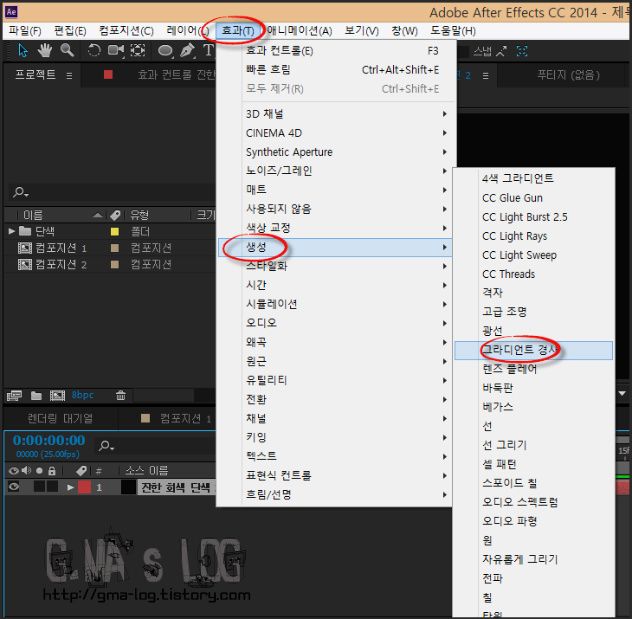Click the snapping options icon in toolbar
The height and width of the screenshot is (619, 632).
click(501, 51)
